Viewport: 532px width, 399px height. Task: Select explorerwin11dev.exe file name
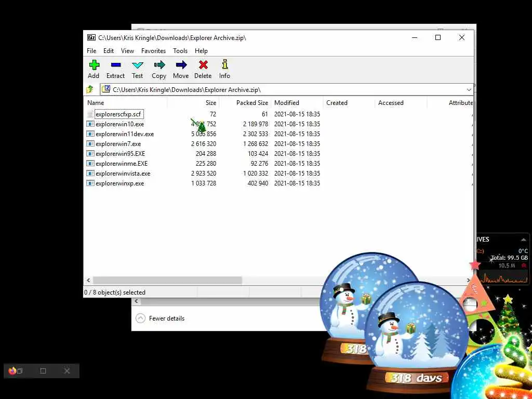click(x=125, y=134)
